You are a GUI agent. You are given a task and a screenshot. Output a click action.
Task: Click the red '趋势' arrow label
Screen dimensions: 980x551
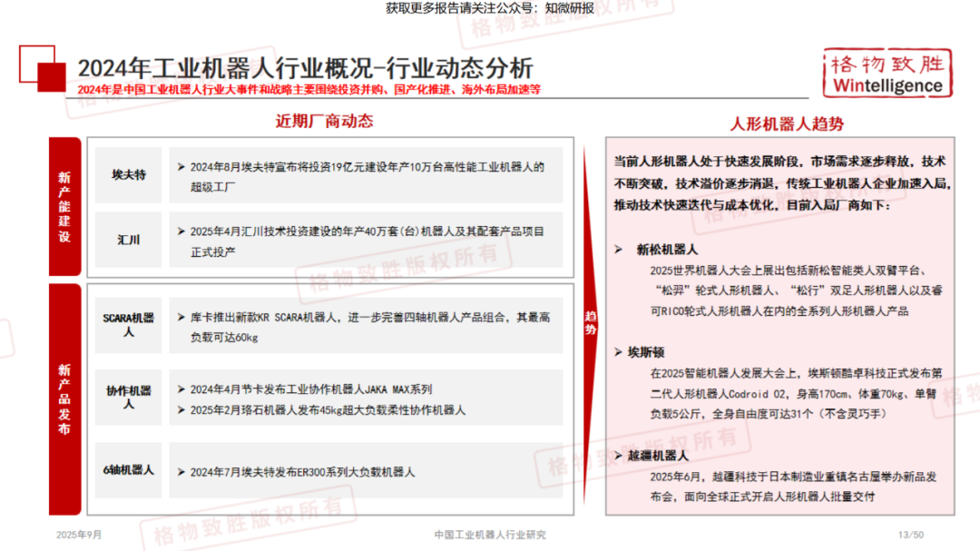591,323
